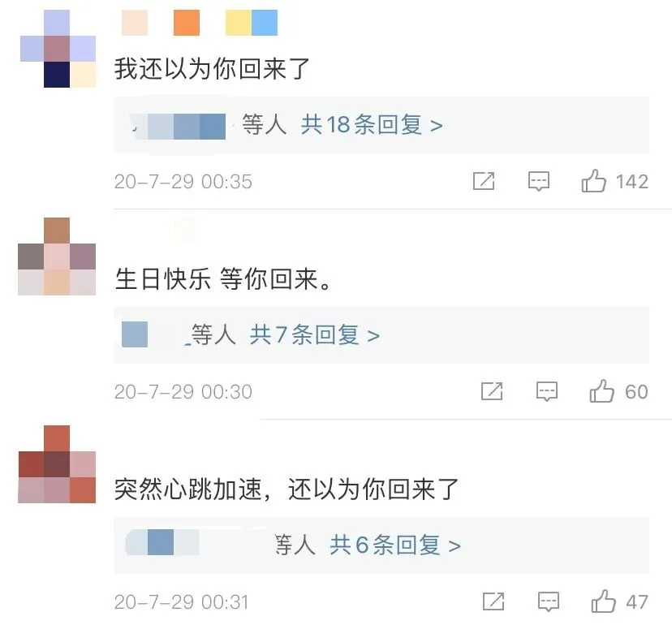
Task: Expand 共18条回复 replies
Action: (372, 125)
